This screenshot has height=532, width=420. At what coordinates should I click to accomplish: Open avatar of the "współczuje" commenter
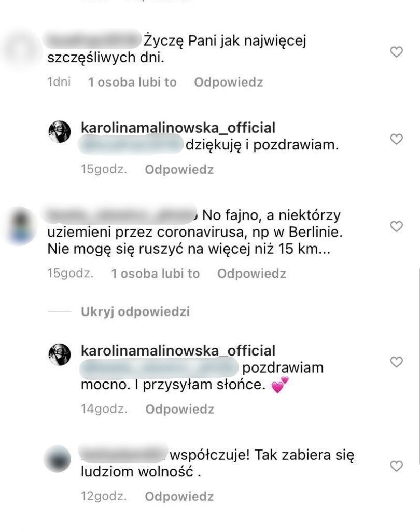pos(58,459)
